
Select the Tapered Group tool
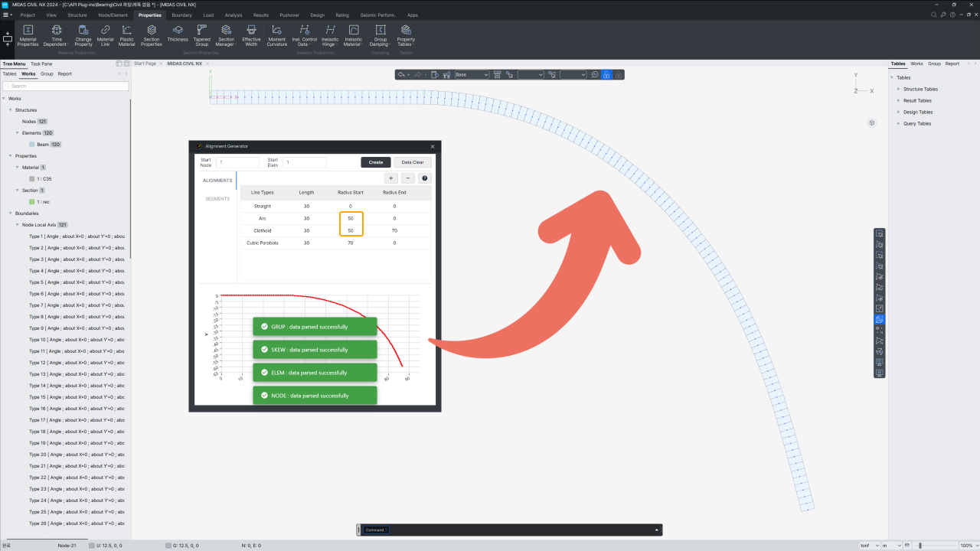[x=201, y=34]
